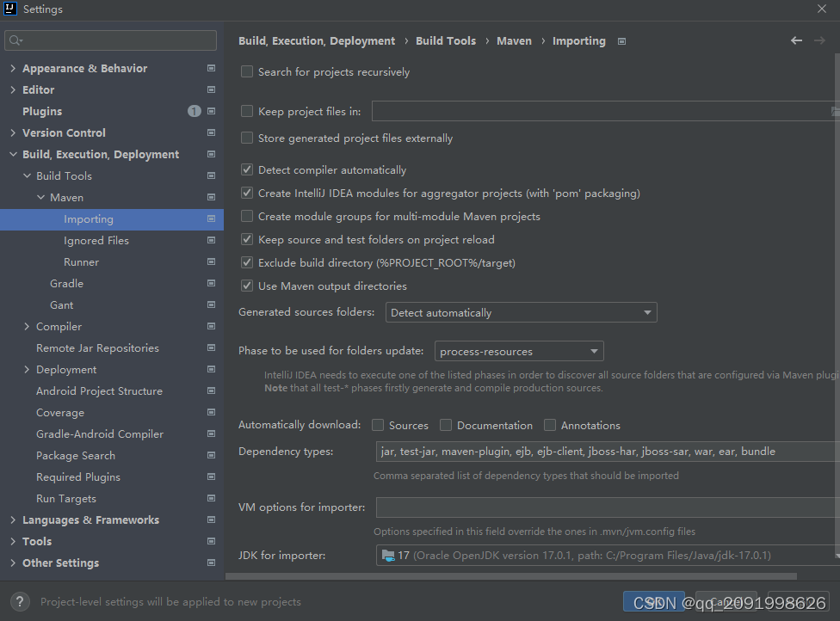Open JDK for importer dropdown
The width and height of the screenshot is (840, 621).
tap(608, 555)
